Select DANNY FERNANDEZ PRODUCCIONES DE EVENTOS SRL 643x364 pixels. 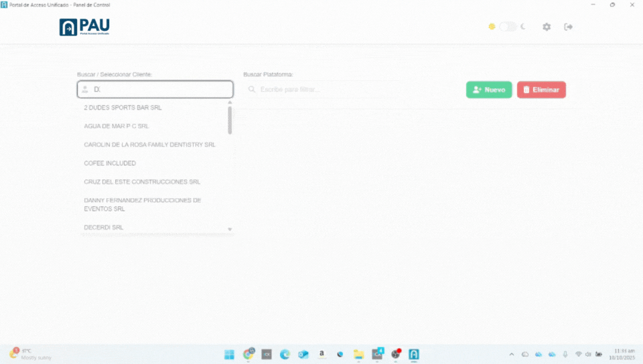(x=154, y=204)
